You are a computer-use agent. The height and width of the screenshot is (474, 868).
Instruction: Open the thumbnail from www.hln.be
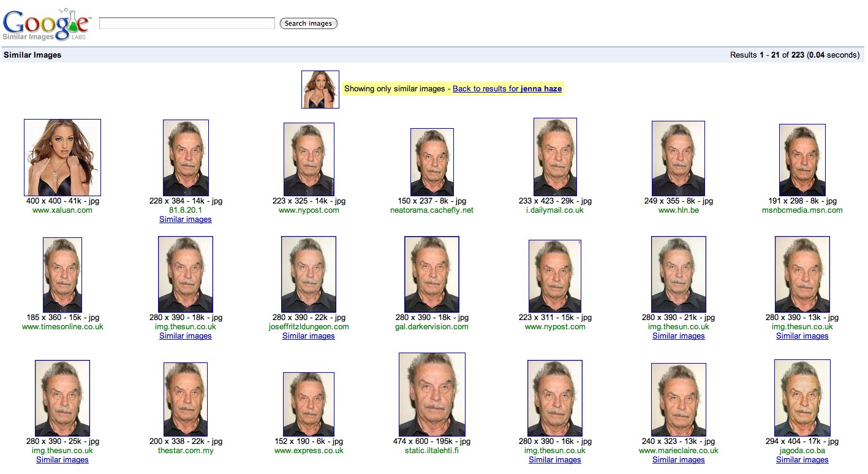point(678,158)
